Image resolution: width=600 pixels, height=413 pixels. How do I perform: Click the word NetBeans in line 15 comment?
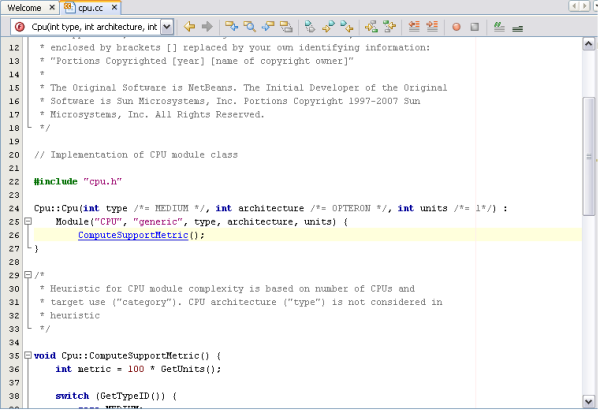coord(210,88)
